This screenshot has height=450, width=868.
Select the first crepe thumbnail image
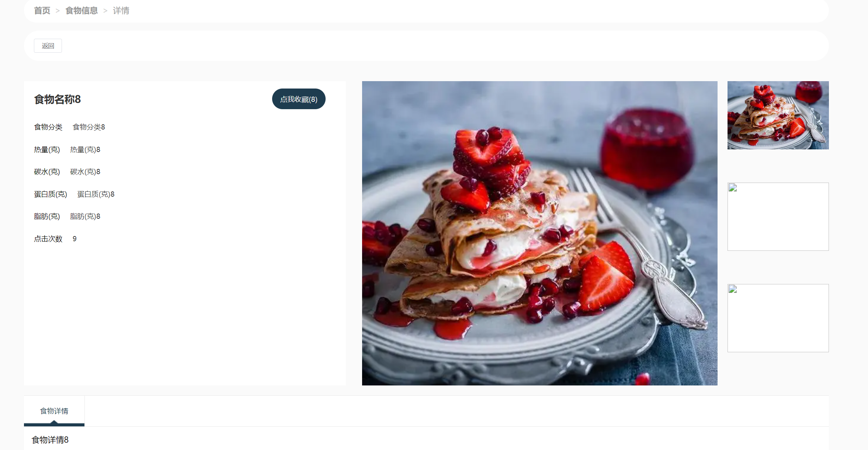coord(778,115)
